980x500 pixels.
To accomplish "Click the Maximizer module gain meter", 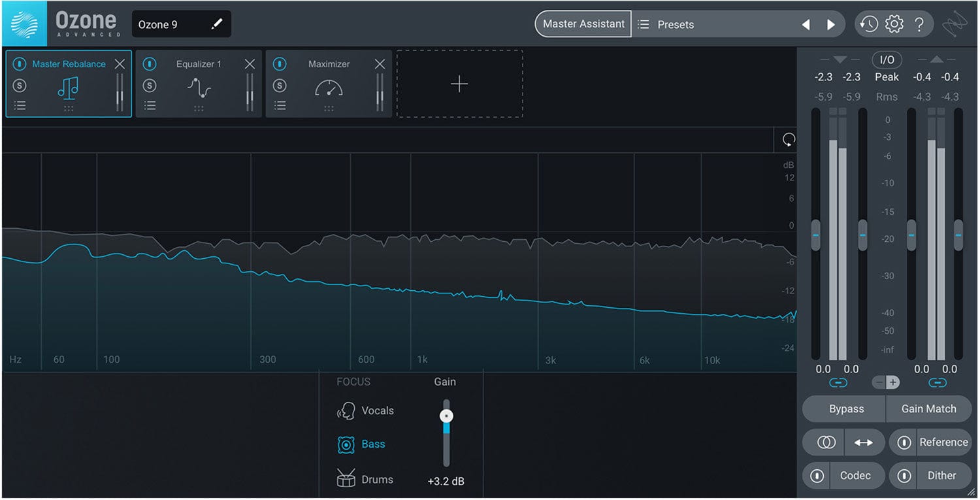I will 380,92.
